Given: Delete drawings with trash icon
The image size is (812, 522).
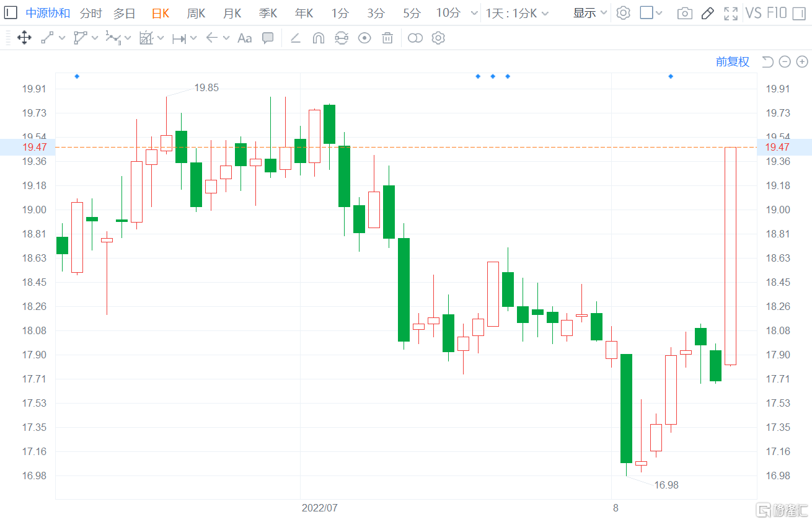Looking at the screenshot, I should click(x=387, y=38).
